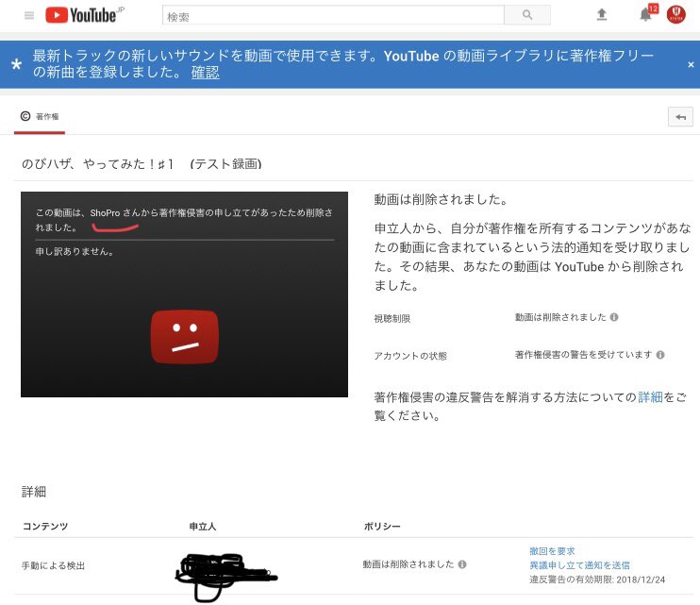Open the hamburger guide menu
The image size is (700, 605).
coord(29,16)
